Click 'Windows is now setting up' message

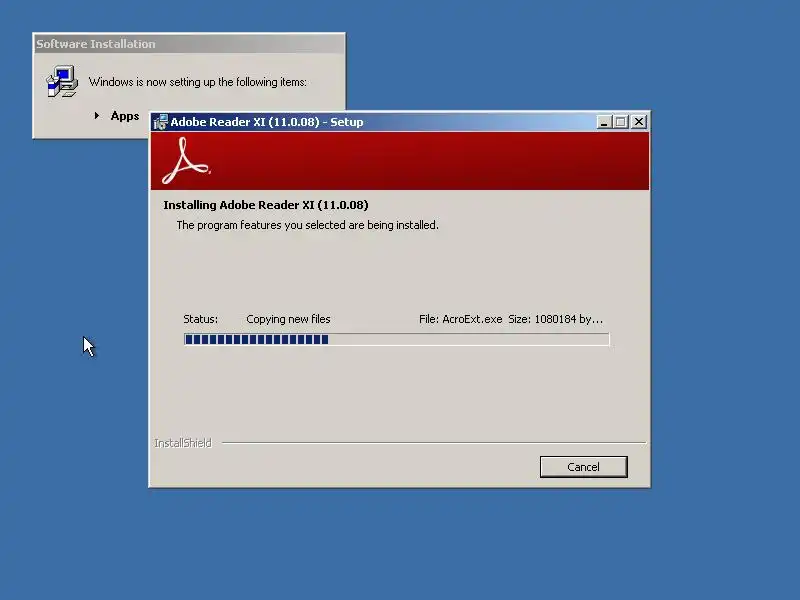198,82
